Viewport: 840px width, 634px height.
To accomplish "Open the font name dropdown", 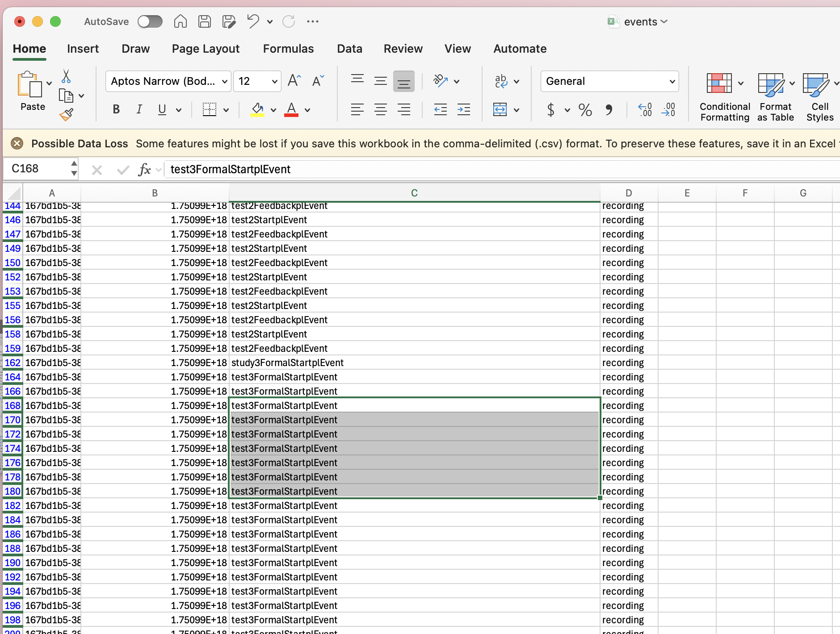I will pos(224,82).
